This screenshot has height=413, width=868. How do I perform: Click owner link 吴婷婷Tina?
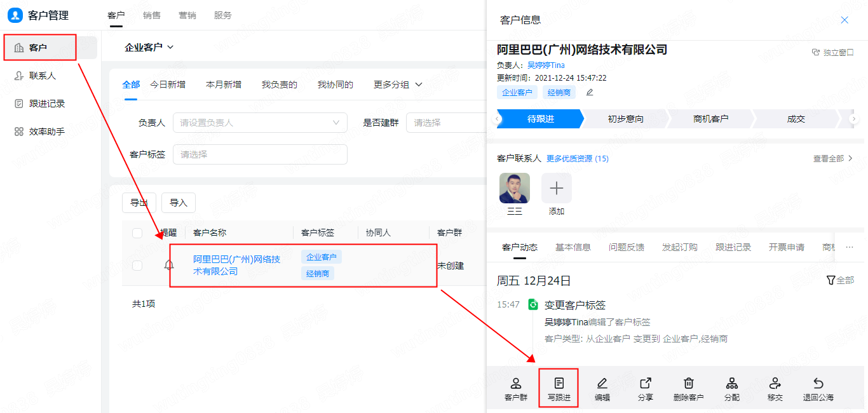(546, 65)
